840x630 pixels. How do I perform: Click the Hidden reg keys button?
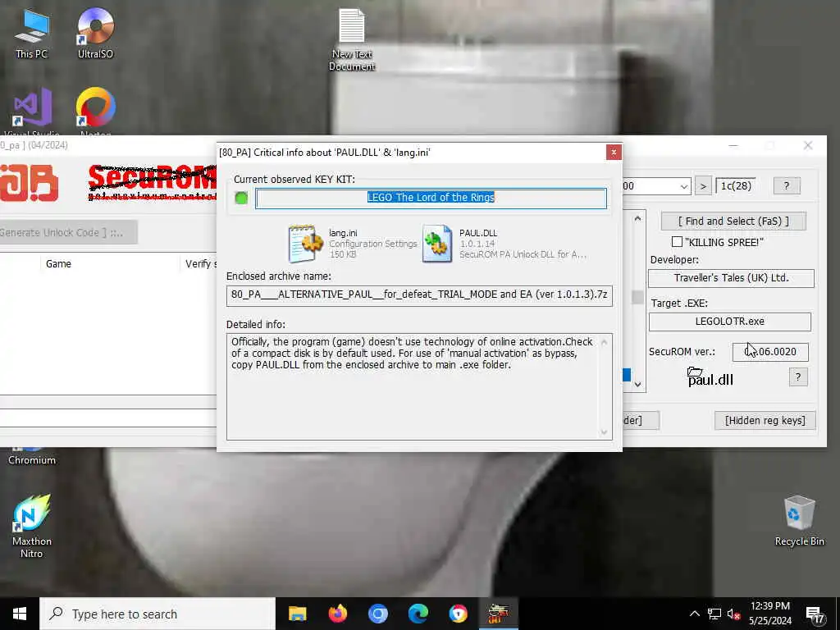pyautogui.click(x=765, y=421)
